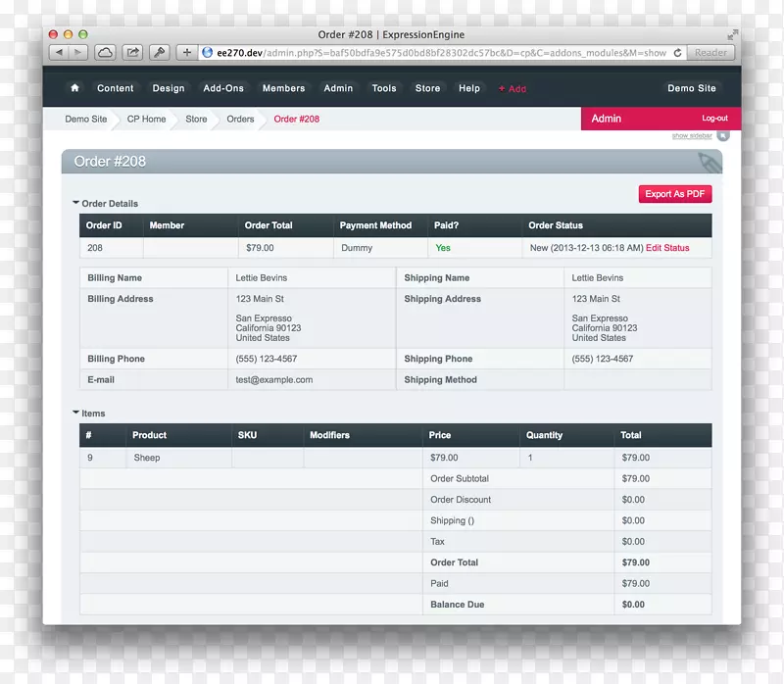
Task: Open the Store menu
Action: pyautogui.click(x=427, y=88)
